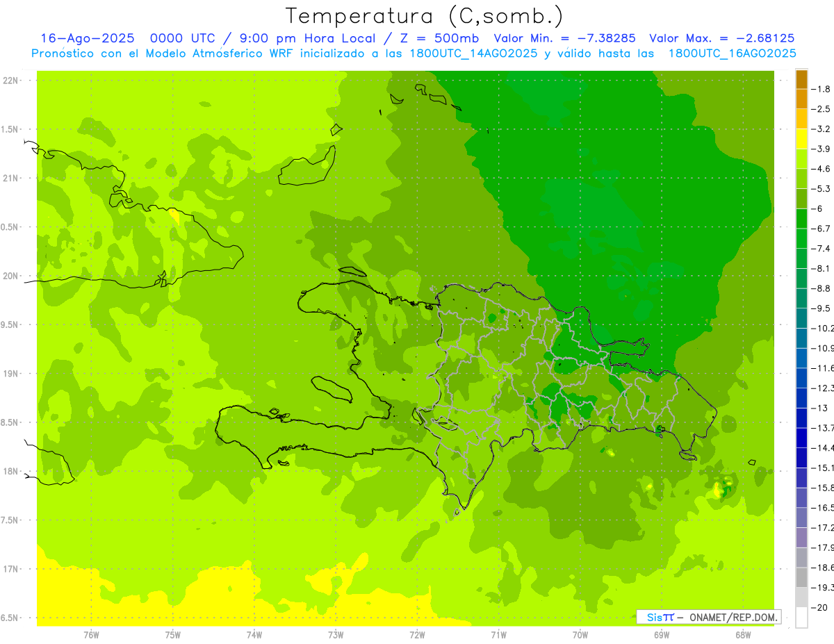834x644 pixels.
Task: Click the '-3.9' color bar label
Action: pyautogui.click(x=821, y=149)
